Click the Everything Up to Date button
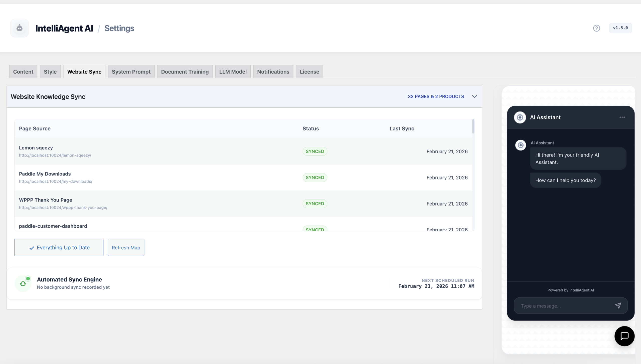 pyautogui.click(x=59, y=247)
